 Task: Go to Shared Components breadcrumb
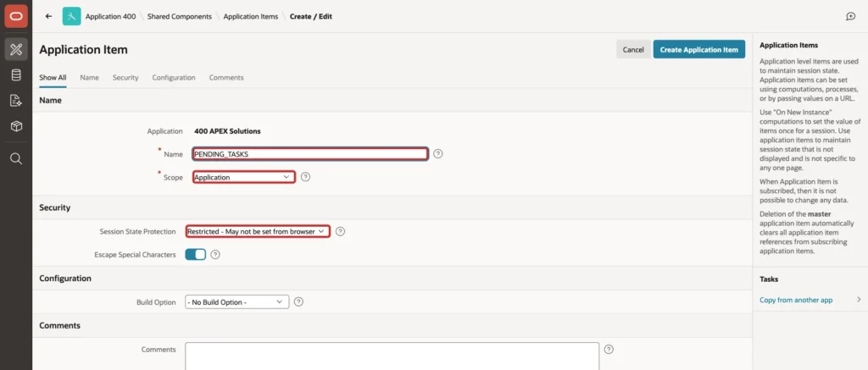(x=180, y=17)
